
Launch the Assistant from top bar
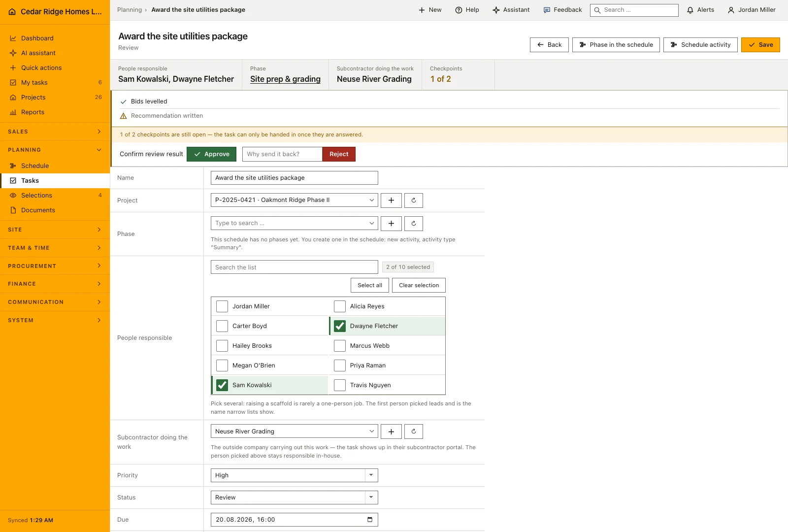[511, 10]
